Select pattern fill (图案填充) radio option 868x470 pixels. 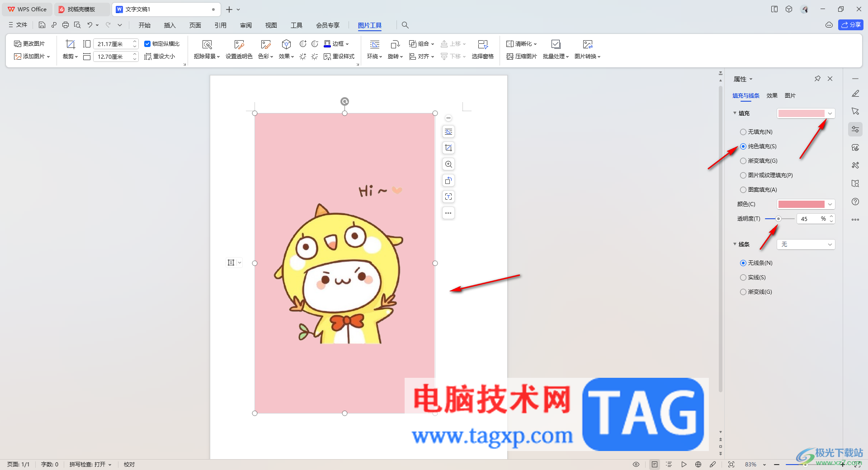pos(743,190)
